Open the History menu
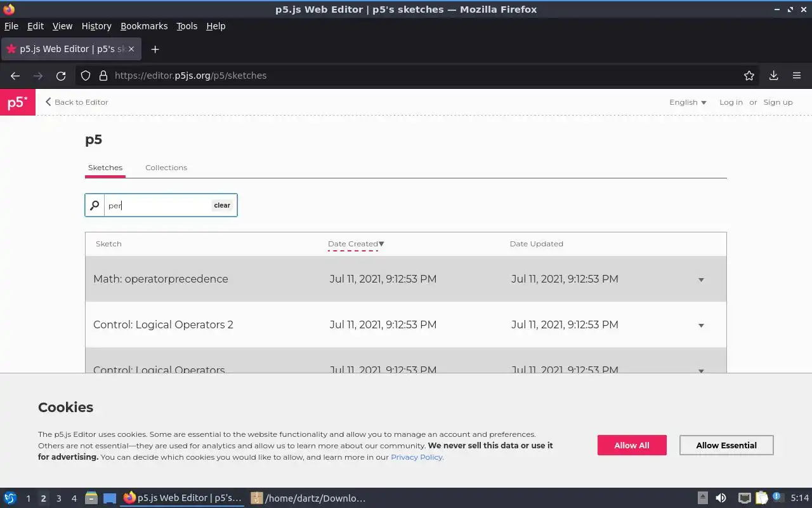 [x=96, y=26]
